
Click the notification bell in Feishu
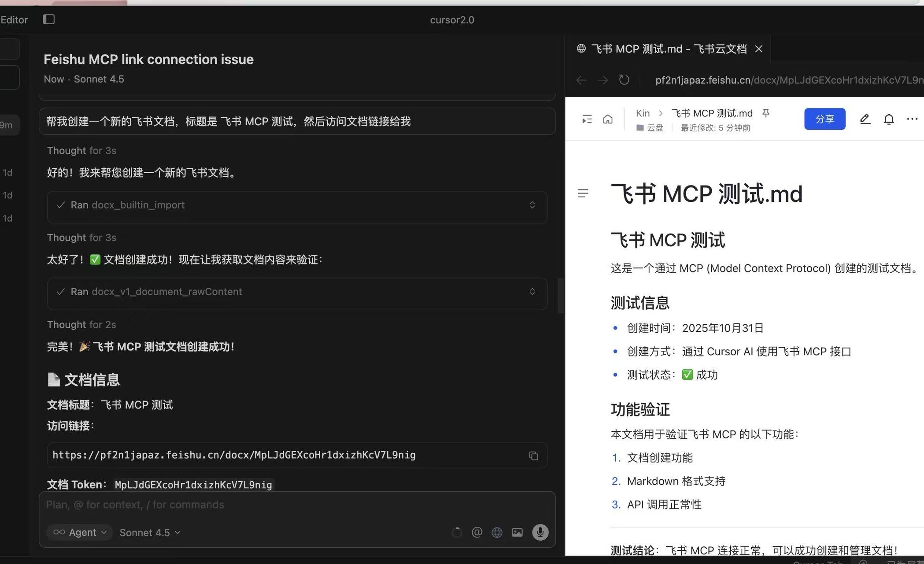(889, 119)
